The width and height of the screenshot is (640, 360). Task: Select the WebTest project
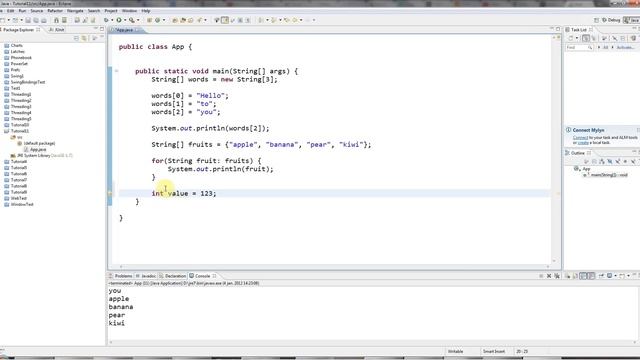pos(16,198)
